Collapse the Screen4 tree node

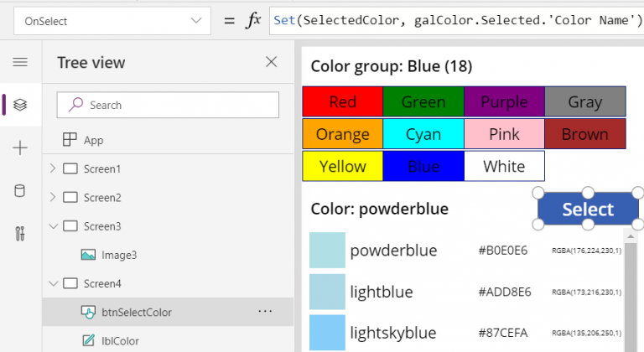[x=53, y=283]
